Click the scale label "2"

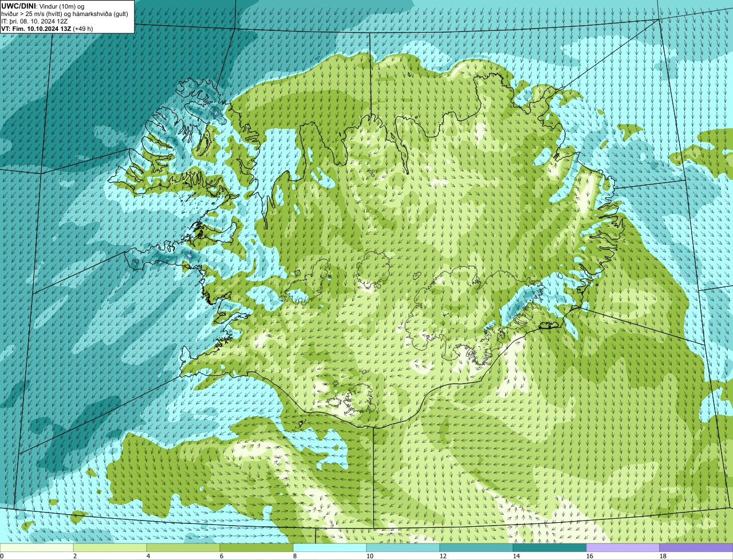(75, 556)
